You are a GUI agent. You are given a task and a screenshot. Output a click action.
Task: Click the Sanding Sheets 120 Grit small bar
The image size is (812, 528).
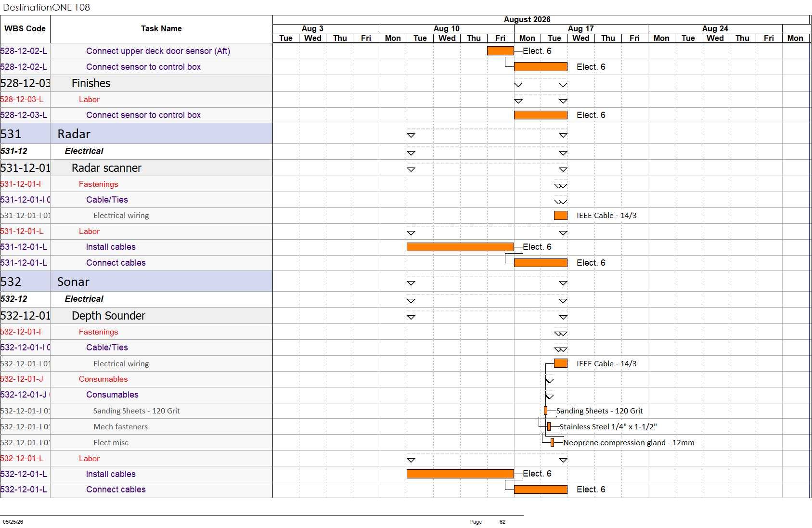pos(545,411)
